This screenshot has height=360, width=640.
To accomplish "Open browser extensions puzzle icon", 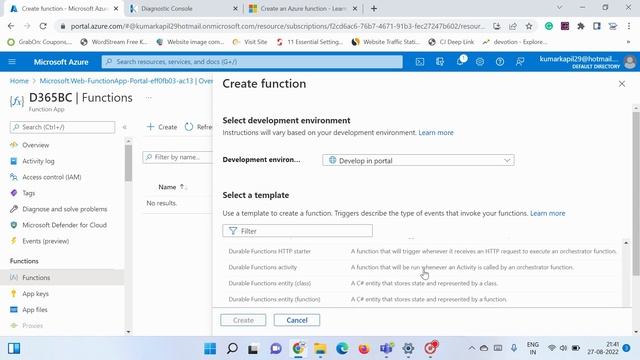I will click(x=580, y=26).
